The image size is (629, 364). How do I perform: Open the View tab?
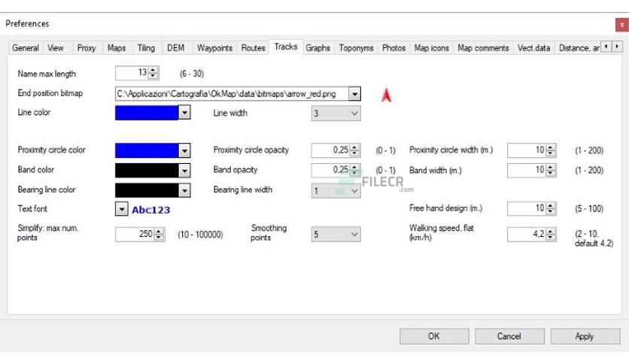56,48
